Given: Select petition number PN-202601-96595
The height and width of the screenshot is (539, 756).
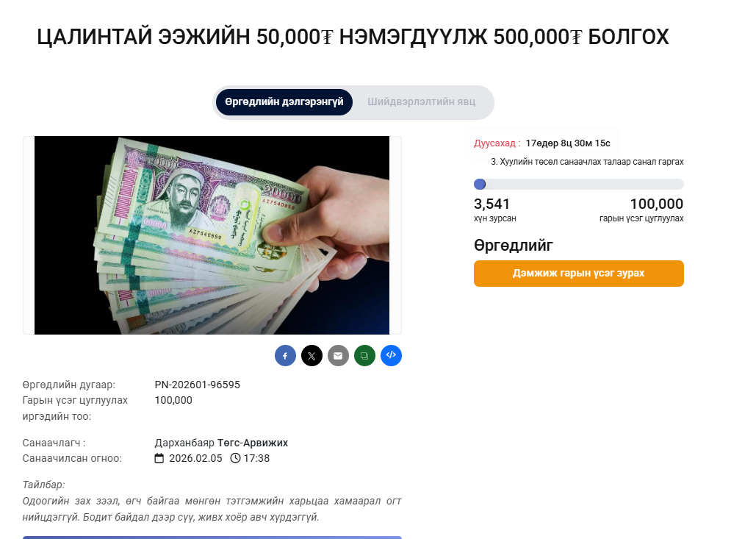Looking at the screenshot, I should coord(197,385).
